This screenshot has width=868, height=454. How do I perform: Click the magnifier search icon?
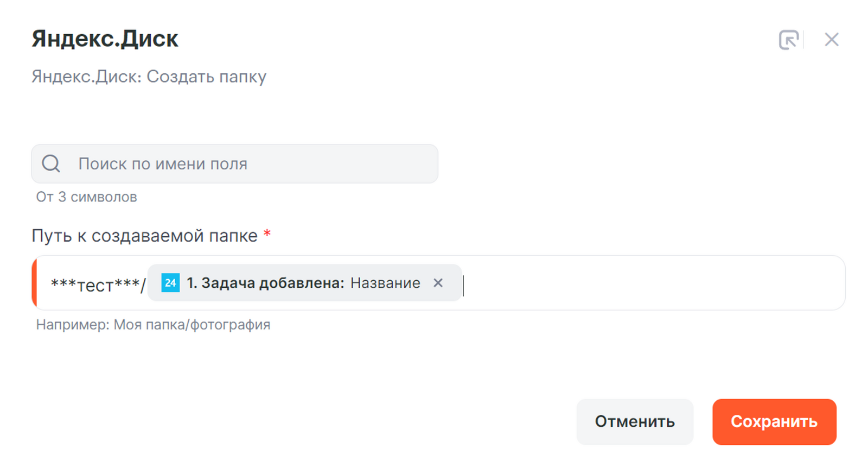(x=51, y=163)
